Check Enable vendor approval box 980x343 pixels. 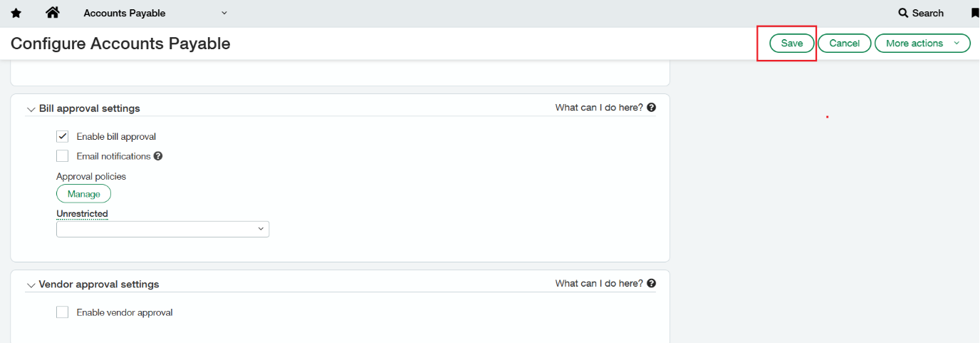(x=63, y=312)
